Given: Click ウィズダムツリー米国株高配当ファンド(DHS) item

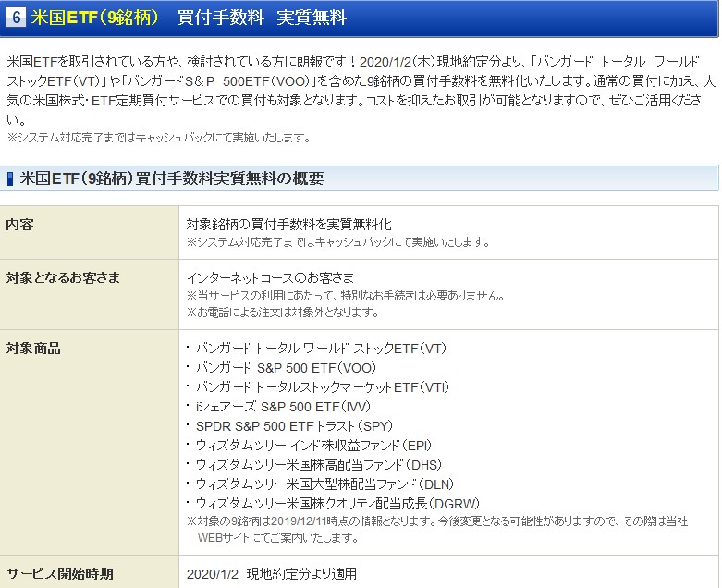Looking at the screenshot, I should coord(319,465).
